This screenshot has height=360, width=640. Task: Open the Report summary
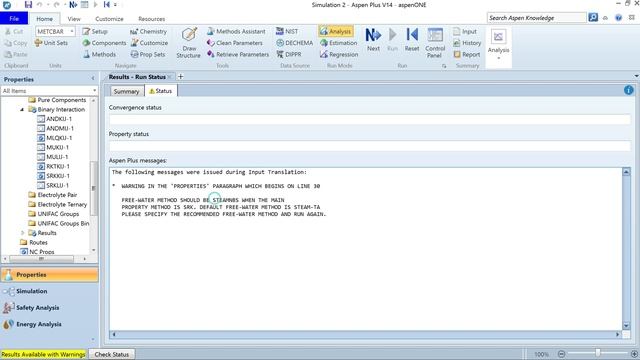[467, 54]
